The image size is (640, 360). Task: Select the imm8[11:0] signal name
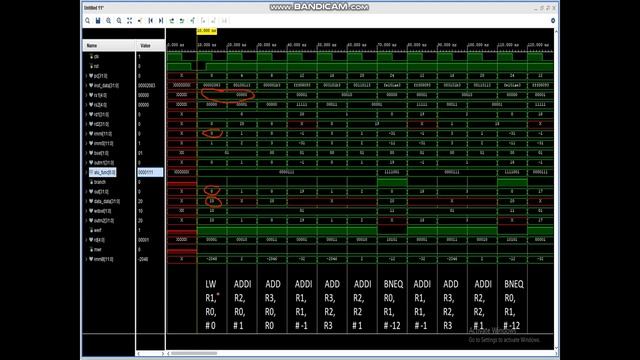[x=104, y=259]
